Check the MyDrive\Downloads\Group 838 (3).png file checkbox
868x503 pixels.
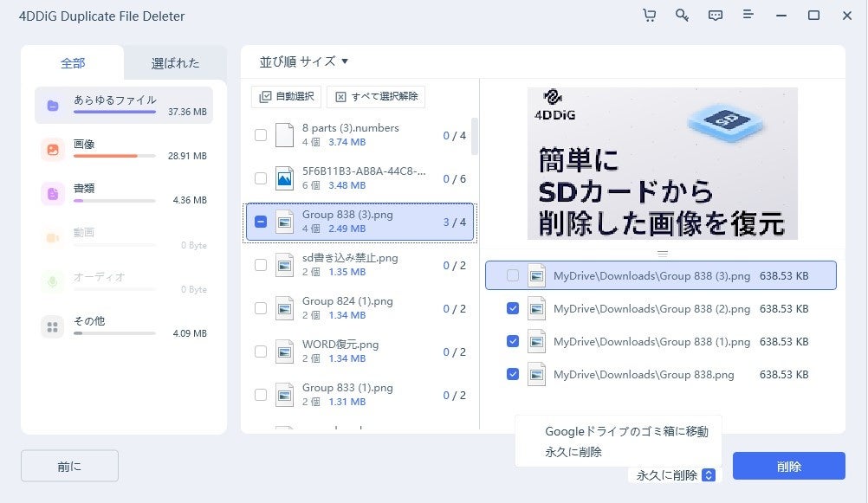(513, 275)
